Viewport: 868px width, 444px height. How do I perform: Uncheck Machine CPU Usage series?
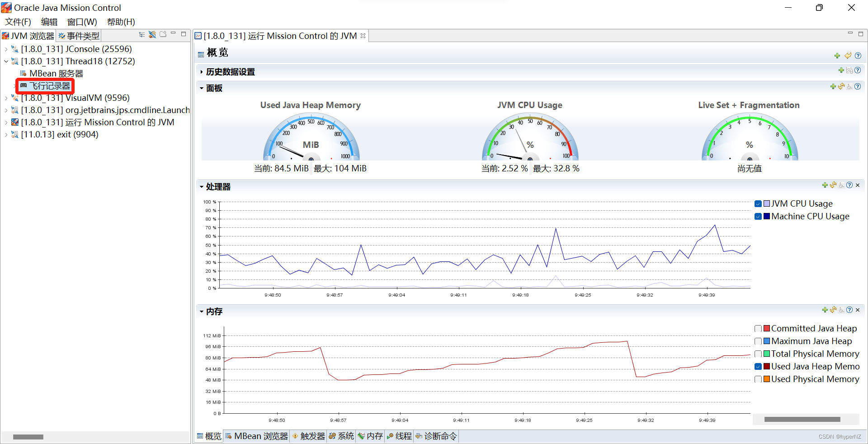[x=758, y=217]
